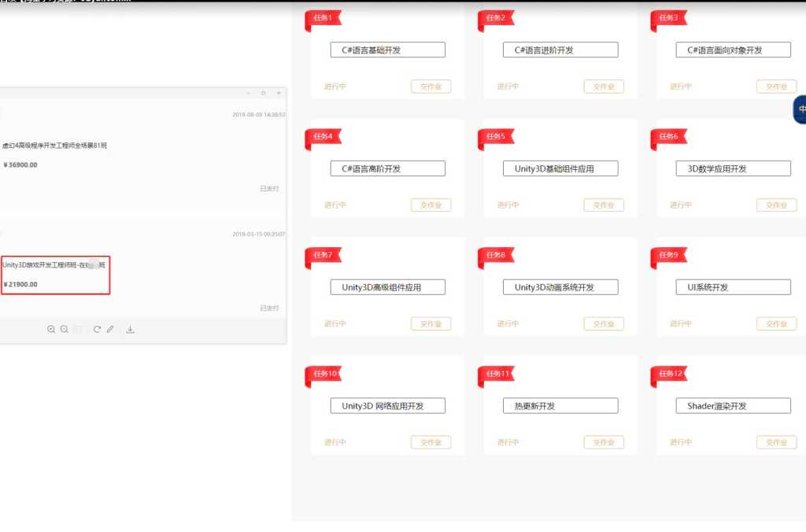The image size is (806, 532).
Task: Click 交作业 on the Unity3D高级组件应用 card
Action: [431, 323]
